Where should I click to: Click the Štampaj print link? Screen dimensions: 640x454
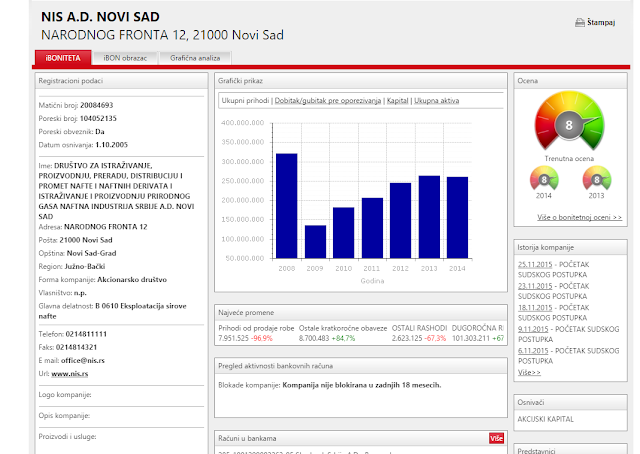coord(601,22)
